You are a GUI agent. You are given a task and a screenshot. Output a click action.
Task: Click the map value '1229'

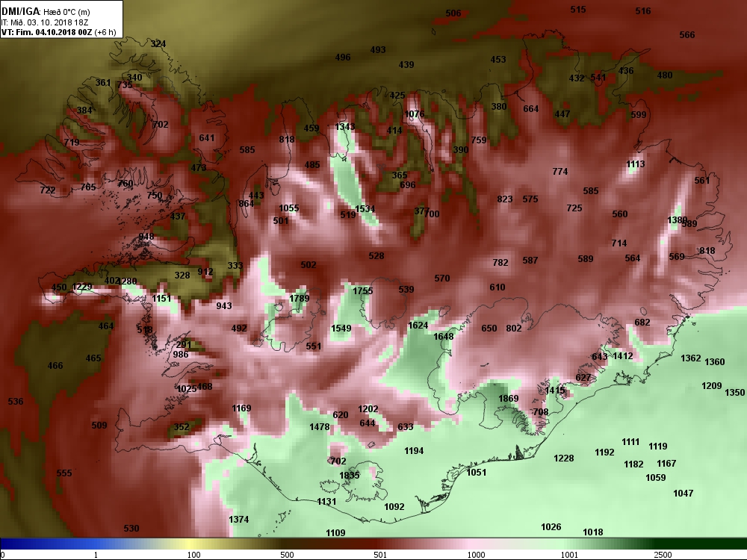(x=82, y=287)
